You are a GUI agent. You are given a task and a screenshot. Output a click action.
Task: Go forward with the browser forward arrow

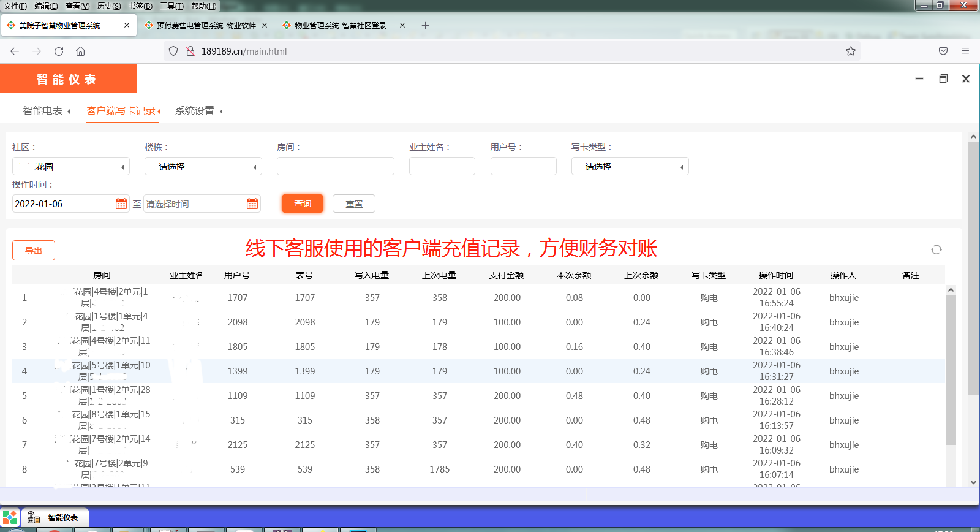[37, 51]
